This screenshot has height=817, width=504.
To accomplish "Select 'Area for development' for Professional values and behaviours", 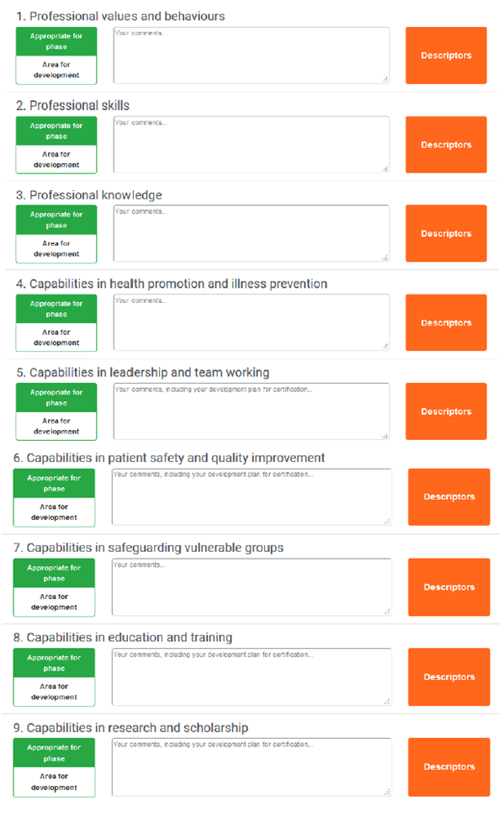I will (56, 70).
